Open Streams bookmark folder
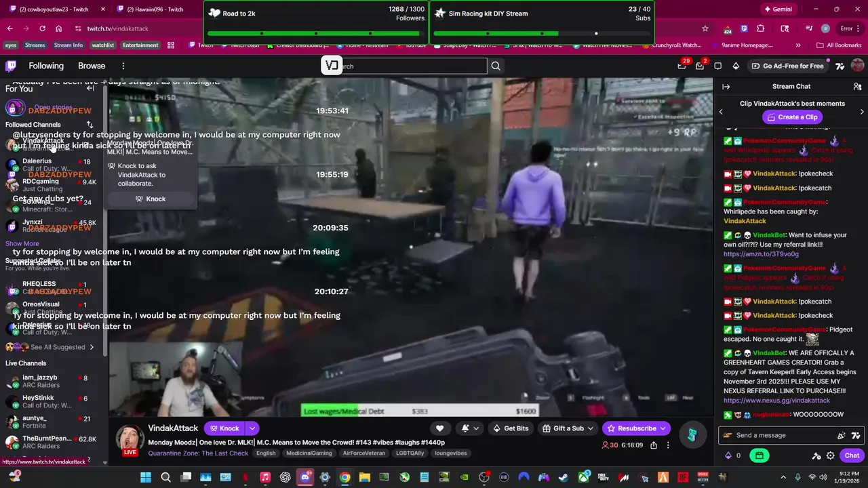The image size is (868, 488). 35,45
